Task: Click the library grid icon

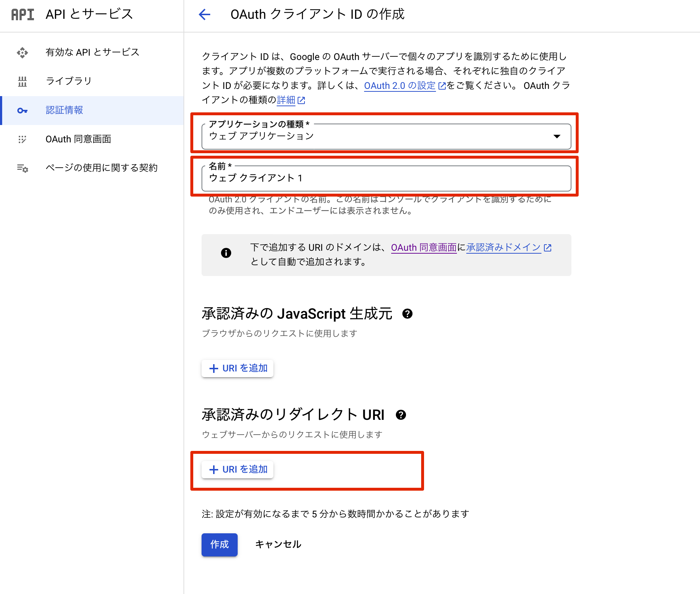Action: (x=22, y=82)
